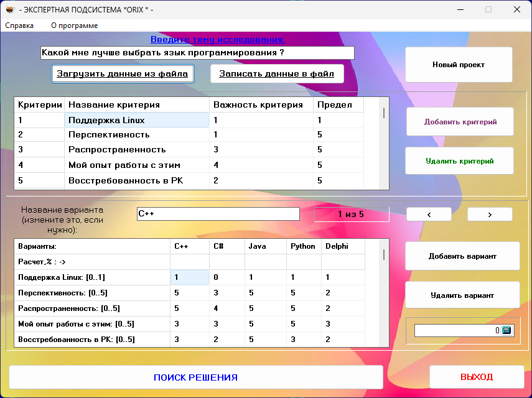Click Добавить вариант button
This screenshot has height=398, width=532.
[x=462, y=256]
